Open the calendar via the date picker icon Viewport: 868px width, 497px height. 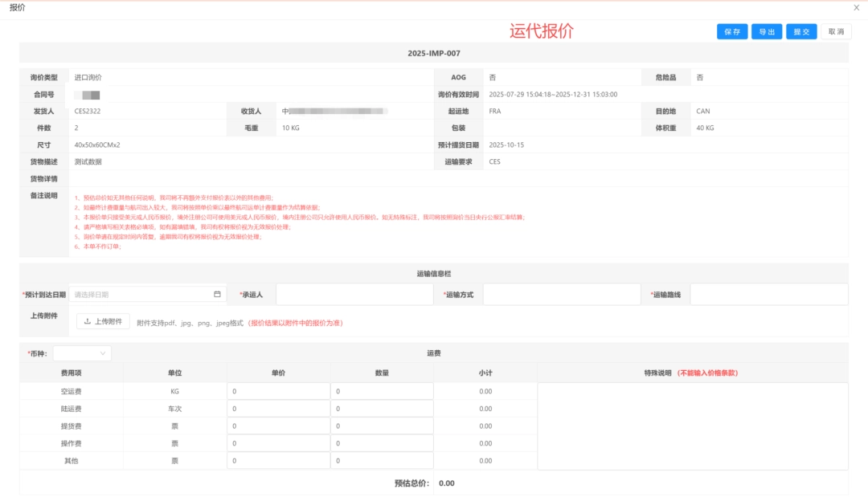215,294
